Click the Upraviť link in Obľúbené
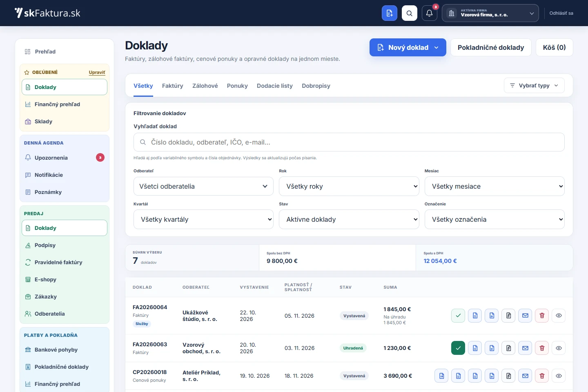Image resolution: width=588 pixels, height=392 pixels. pos(97,72)
